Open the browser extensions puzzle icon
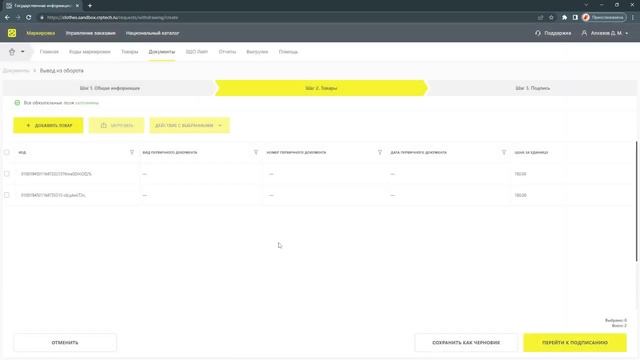 564,18
